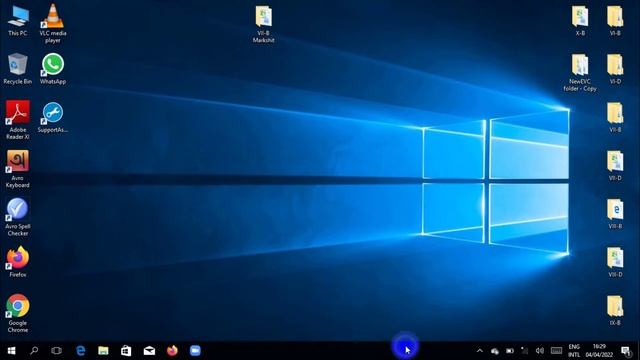This screenshot has width=640, height=360.
Task: Open the OneDrive cloud tray icon
Action: pyautogui.click(x=495, y=351)
